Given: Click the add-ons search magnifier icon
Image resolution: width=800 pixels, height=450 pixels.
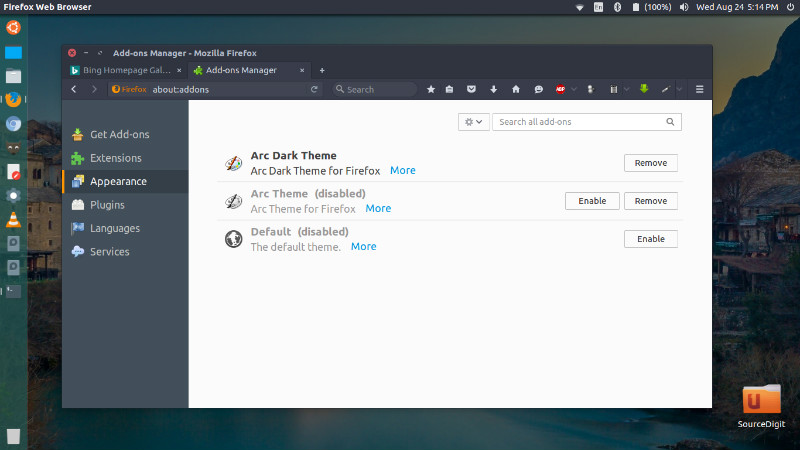Looking at the screenshot, I should tap(670, 122).
